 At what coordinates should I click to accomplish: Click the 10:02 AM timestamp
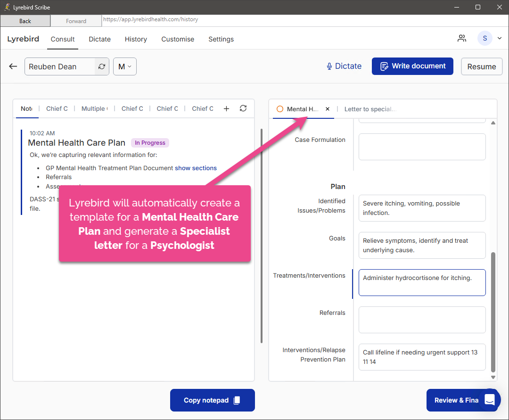[42, 133]
